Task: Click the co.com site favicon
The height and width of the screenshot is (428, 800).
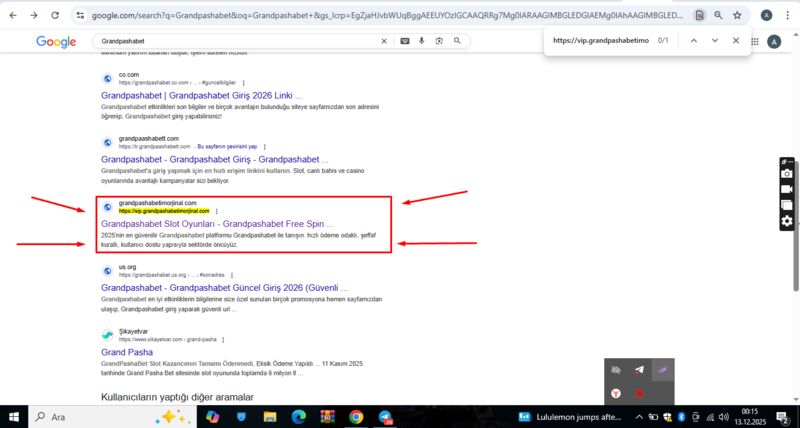Action: (x=107, y=79)
